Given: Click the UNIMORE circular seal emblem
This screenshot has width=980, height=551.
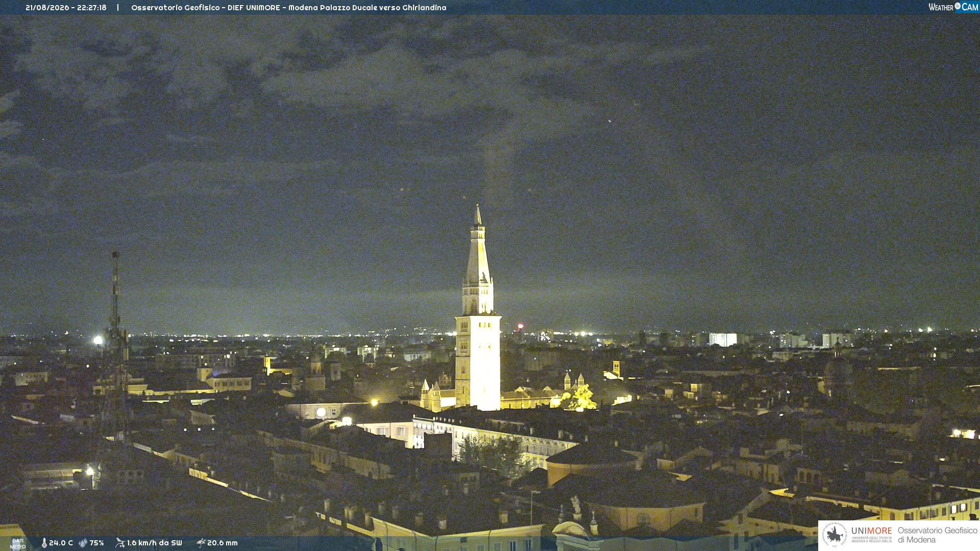Looking at the screenshot, I should [835, 535].
